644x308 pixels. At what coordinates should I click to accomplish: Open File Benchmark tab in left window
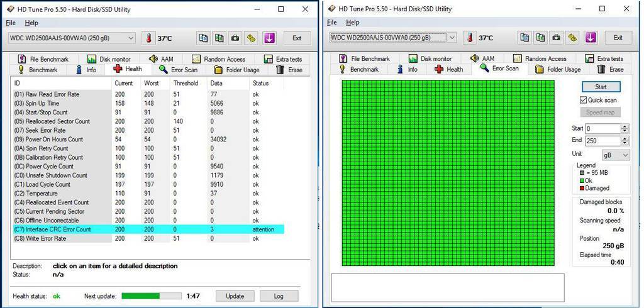[x=43, y=59]
